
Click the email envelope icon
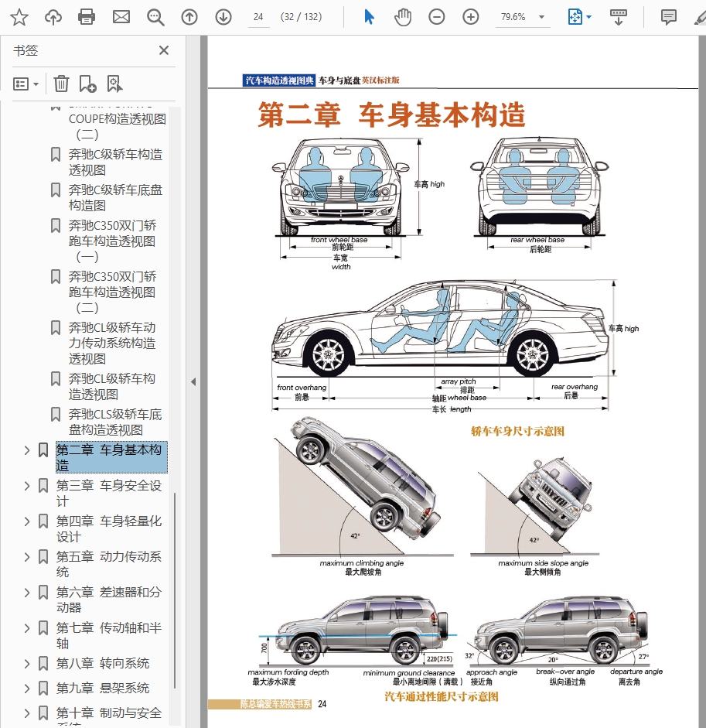121,17
